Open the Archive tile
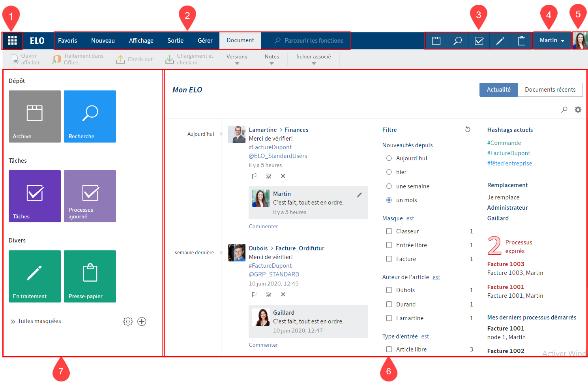588x387 pixels. click(x=34, y=116)
